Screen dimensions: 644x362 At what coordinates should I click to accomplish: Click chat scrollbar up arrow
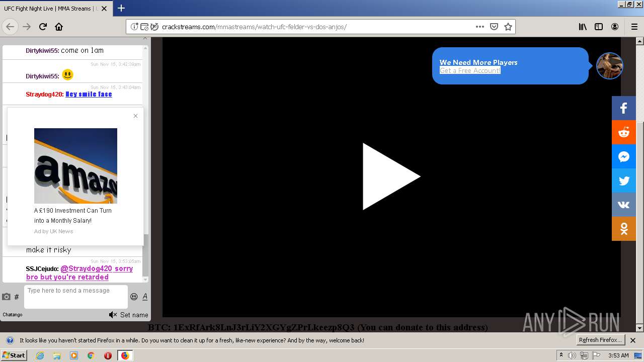146,48
